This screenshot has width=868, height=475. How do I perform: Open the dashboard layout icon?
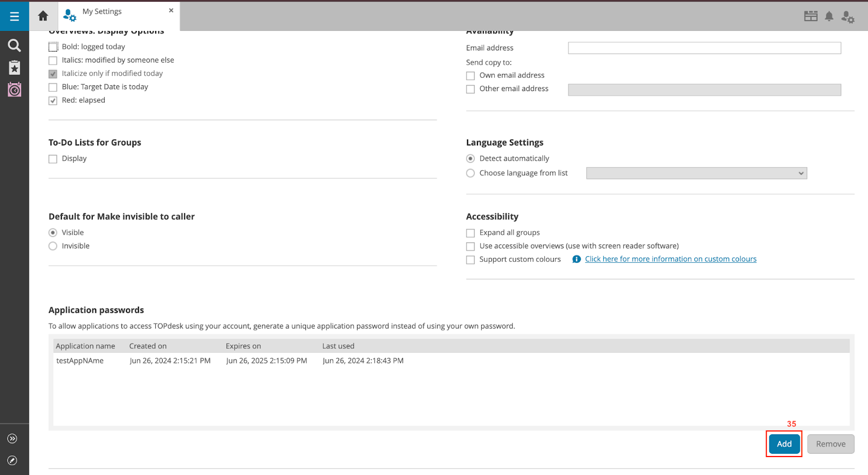(x=810, y=16)
